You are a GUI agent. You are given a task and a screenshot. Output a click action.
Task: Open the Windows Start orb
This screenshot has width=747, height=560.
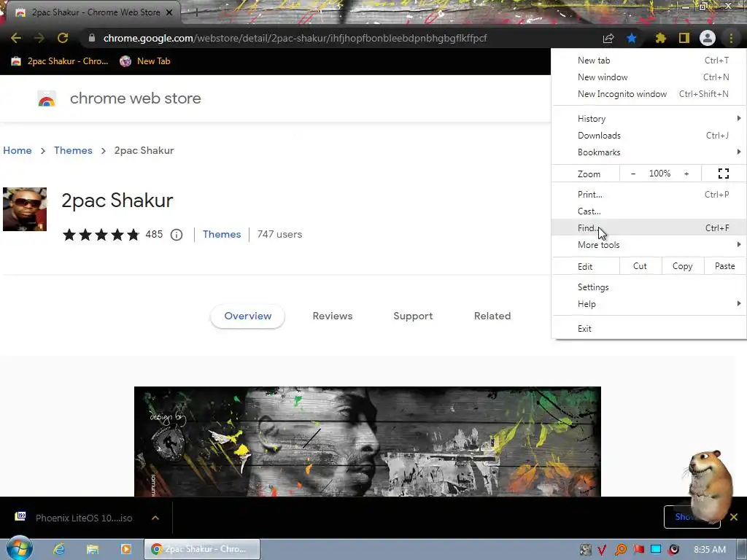19,549
